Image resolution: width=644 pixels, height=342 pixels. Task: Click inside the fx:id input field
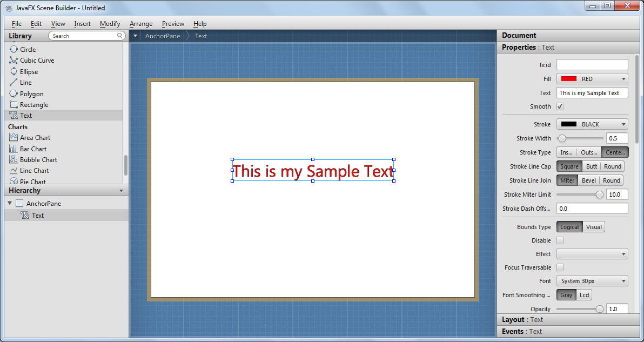[592, 64]
